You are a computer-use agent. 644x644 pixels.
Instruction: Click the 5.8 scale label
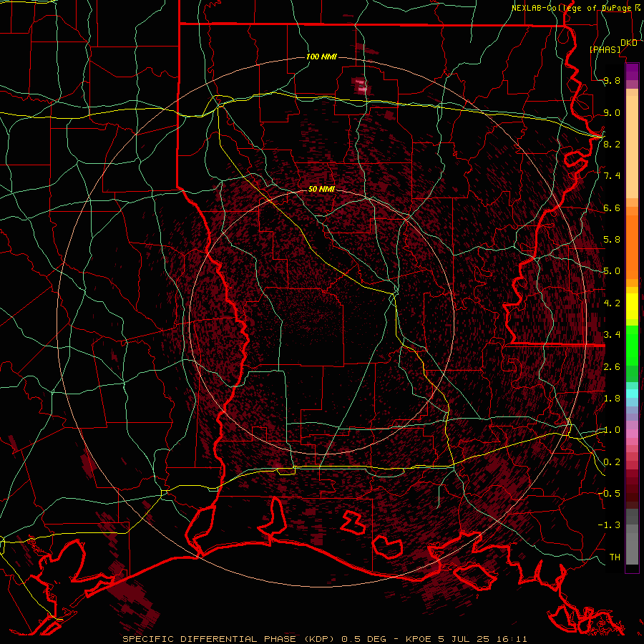click(x=612, y=240)
